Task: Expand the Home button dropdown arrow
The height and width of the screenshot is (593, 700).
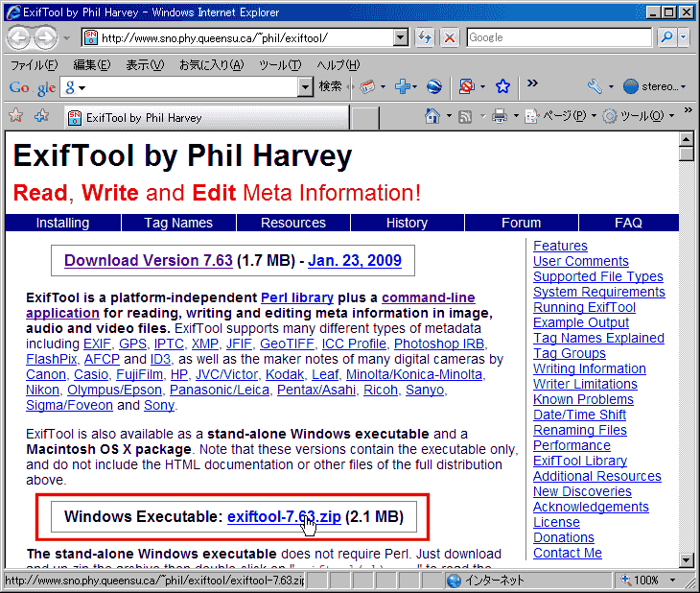Action: 449,116
